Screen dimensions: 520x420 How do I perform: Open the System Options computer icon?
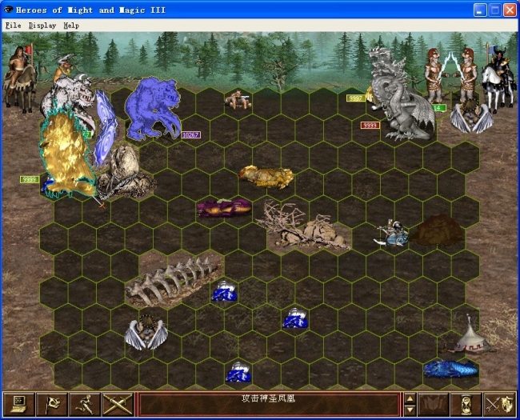[x=18, y=405]
